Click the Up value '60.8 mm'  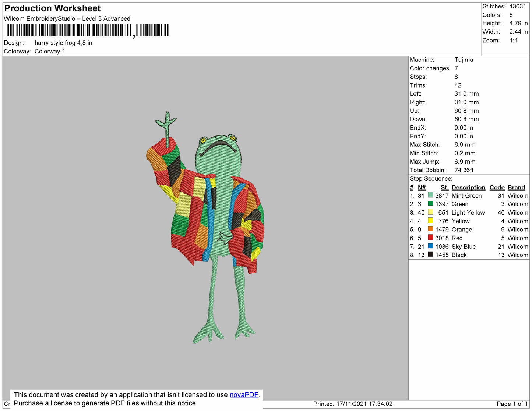click(x=466, y=111)
